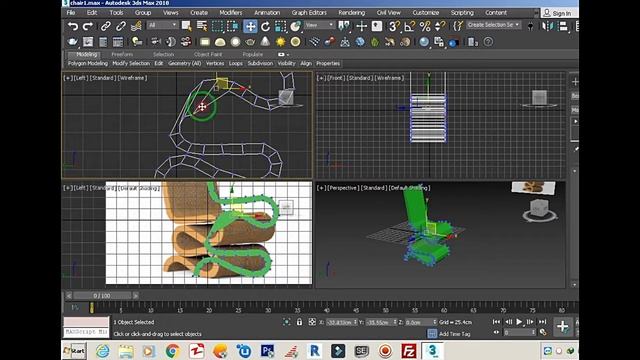Screen dimensions: 640x360
Task: Click the Redo arrow icon
Action: point(88,27)
